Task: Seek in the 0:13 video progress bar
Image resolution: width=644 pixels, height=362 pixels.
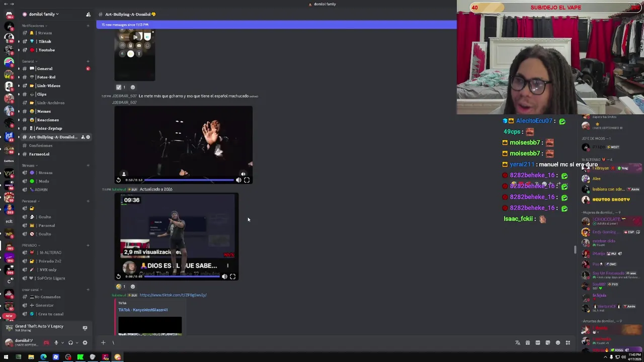Action: coord(189,179)
